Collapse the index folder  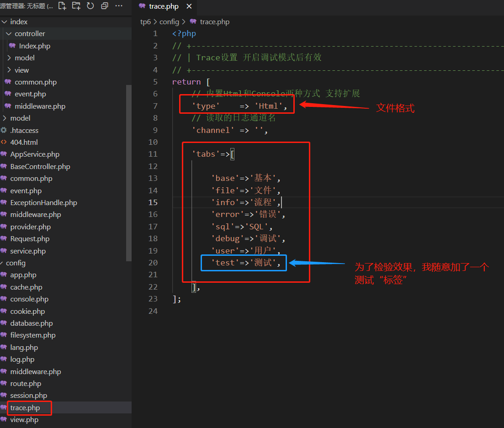[5, 22]
